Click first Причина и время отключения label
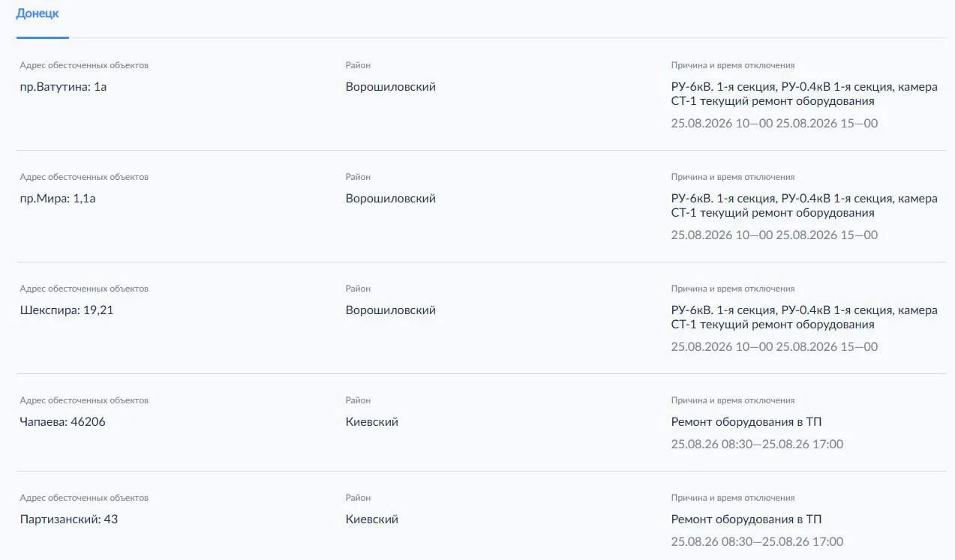955x560 pixels. (x=733, y=65)
